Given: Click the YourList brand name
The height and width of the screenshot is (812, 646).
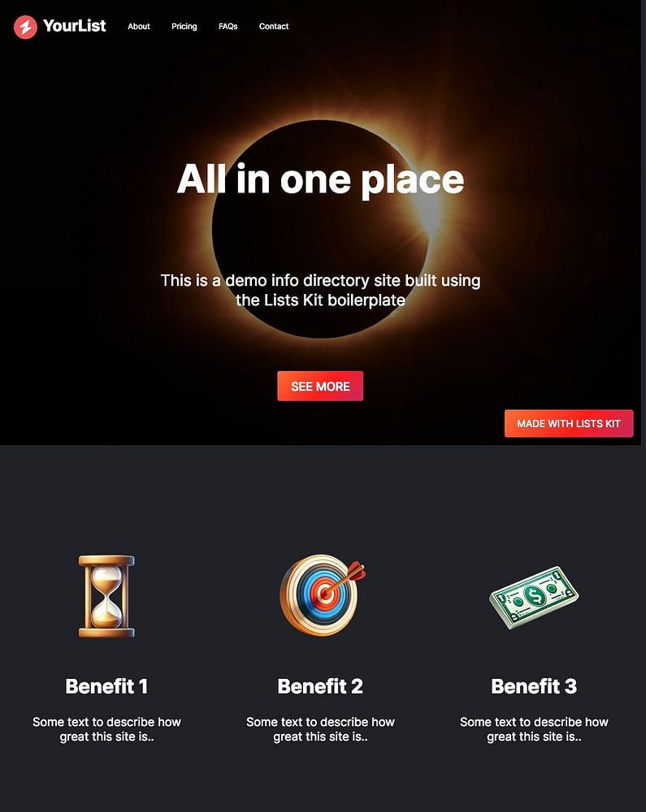Looking at the screenshot, I should (x=75, y=26).
